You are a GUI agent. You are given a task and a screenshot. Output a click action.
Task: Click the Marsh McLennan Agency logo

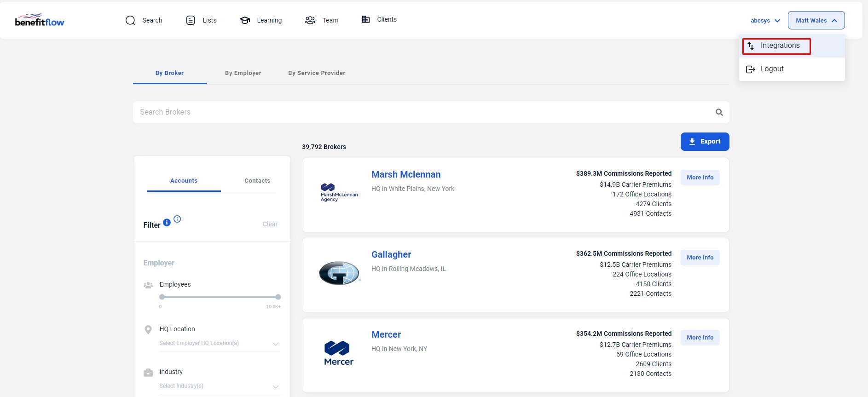339,192
